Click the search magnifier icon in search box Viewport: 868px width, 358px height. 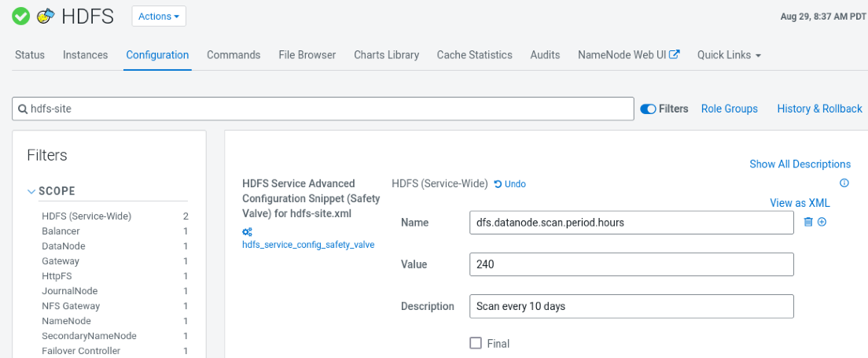[23, 109]
